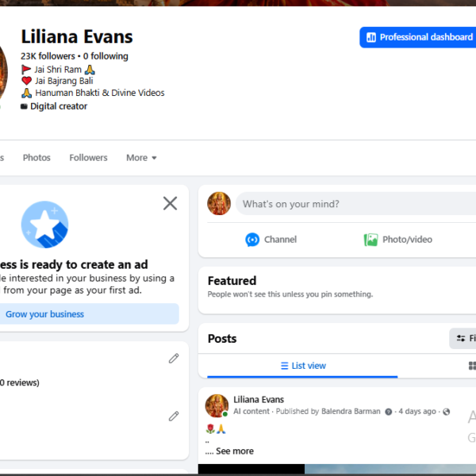Click the Photo/video icon in composer

pyautogui.click(x=370, y=240)
